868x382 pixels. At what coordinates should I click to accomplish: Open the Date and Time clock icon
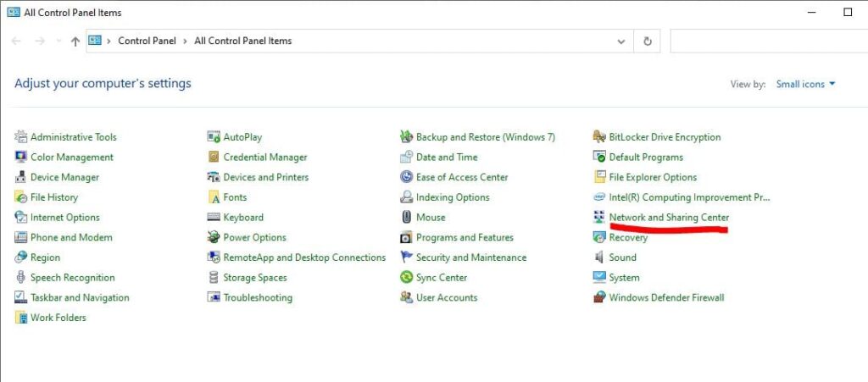tap(406, 157)
